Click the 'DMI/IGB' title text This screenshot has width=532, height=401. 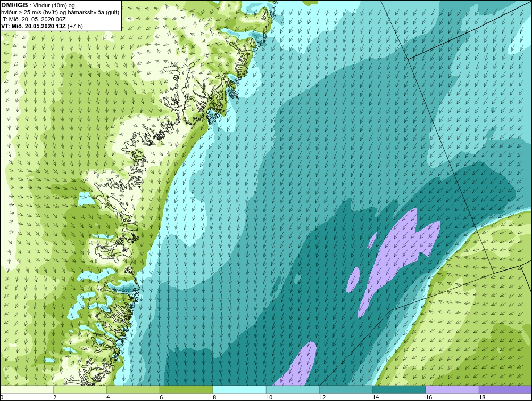click(x=14, y=5)
